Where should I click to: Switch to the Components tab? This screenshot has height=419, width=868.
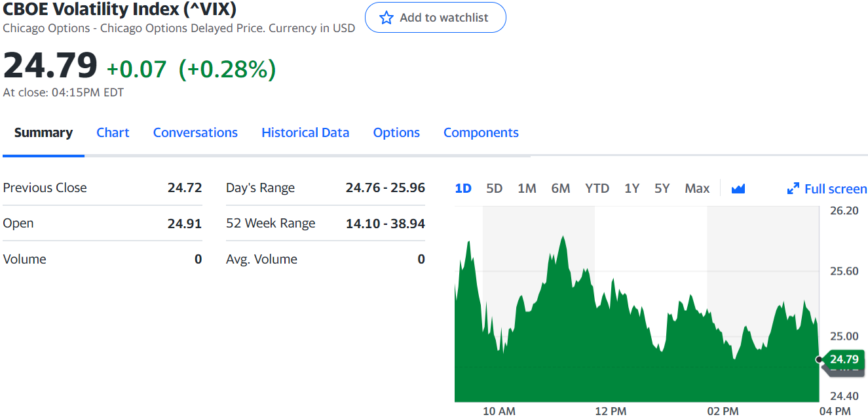(x=481, y=132)
